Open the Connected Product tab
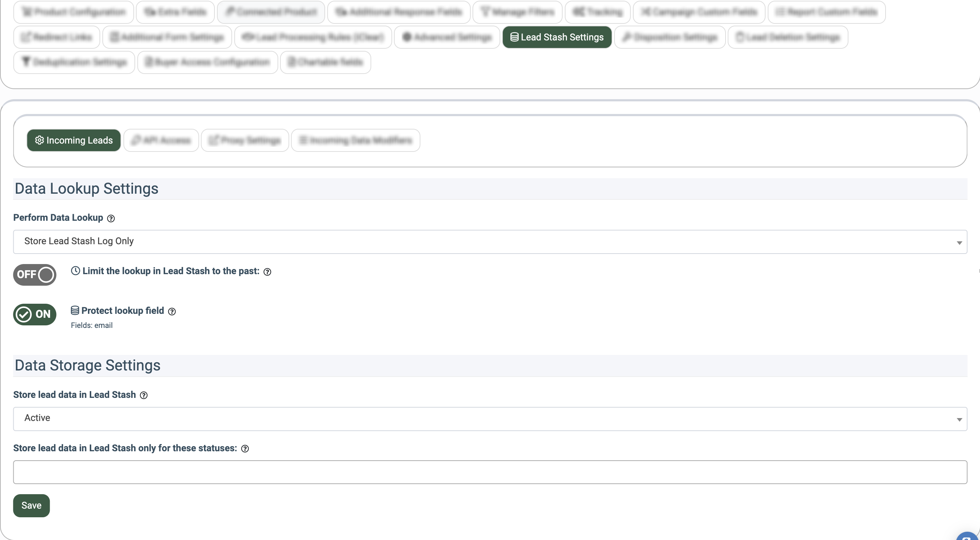 [x=271, y=12]
